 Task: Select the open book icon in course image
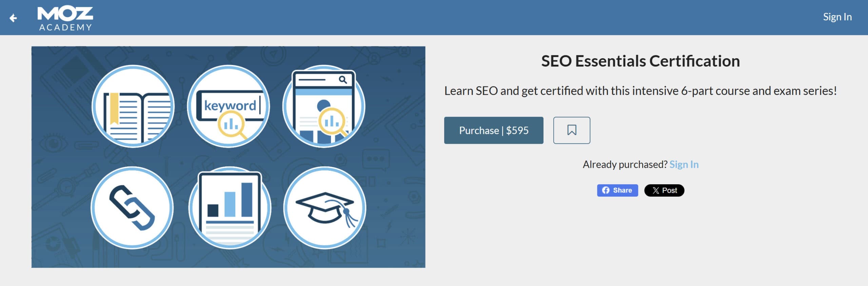click(135, 106)
